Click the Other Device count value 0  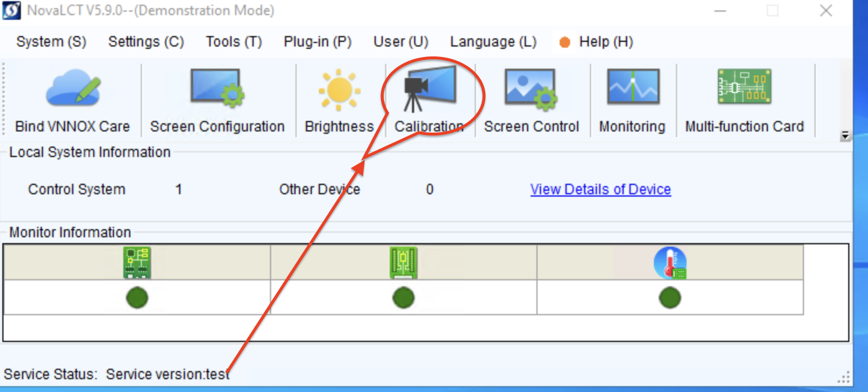pyautogui.click(x=429, y=190)
